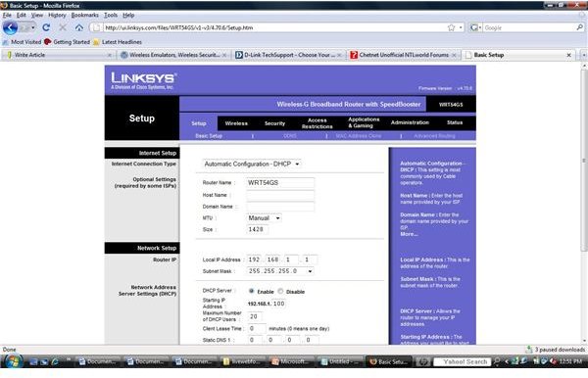Expand the Quick Launch overflow chevron
The image size is (588, 378).
click(69, 359)
